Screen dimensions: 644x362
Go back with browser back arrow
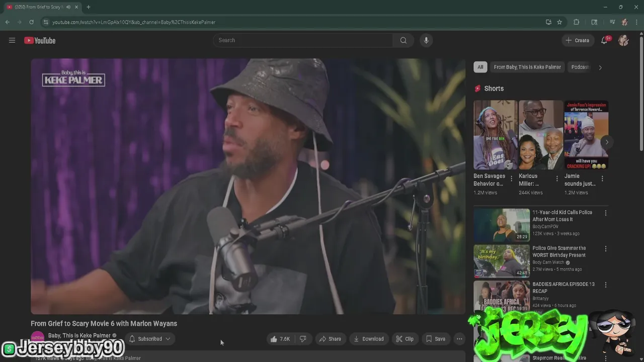pos(8,22)
